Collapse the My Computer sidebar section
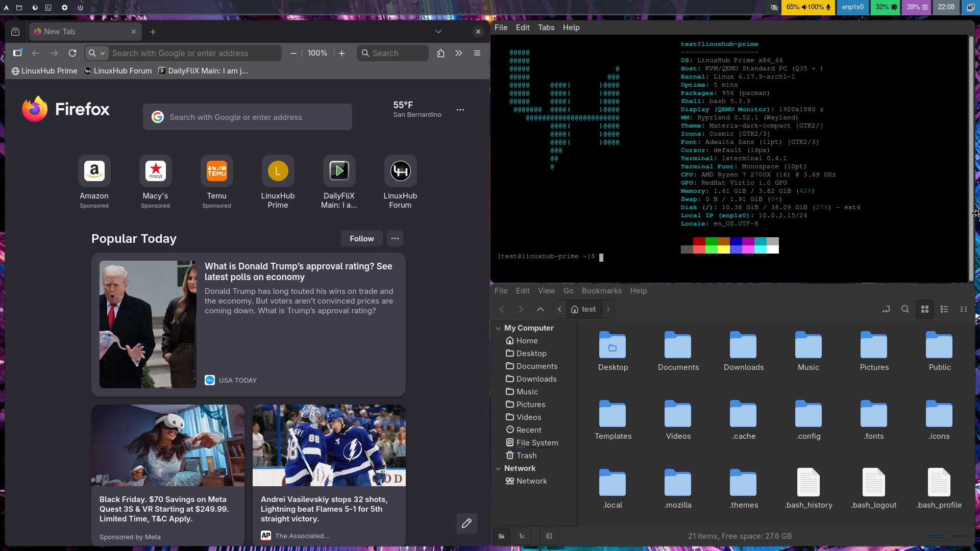Viewport: 980px width, 551px height. (498, 328)
